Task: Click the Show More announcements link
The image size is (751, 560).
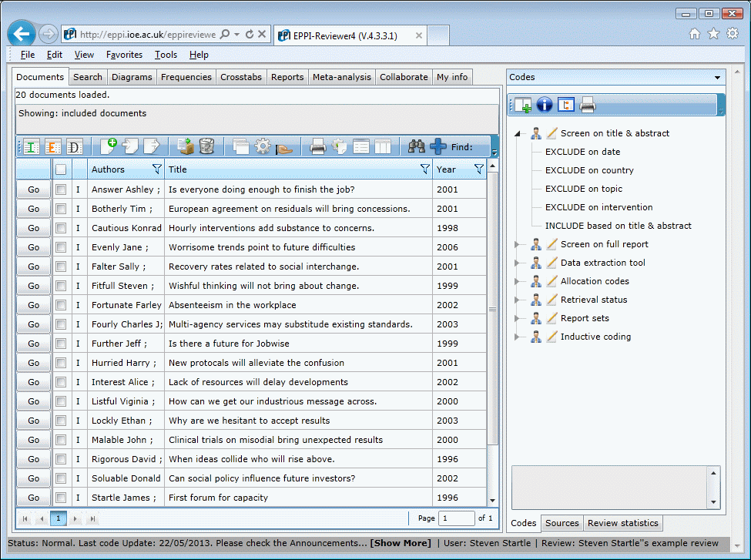Action: point(401,543)
